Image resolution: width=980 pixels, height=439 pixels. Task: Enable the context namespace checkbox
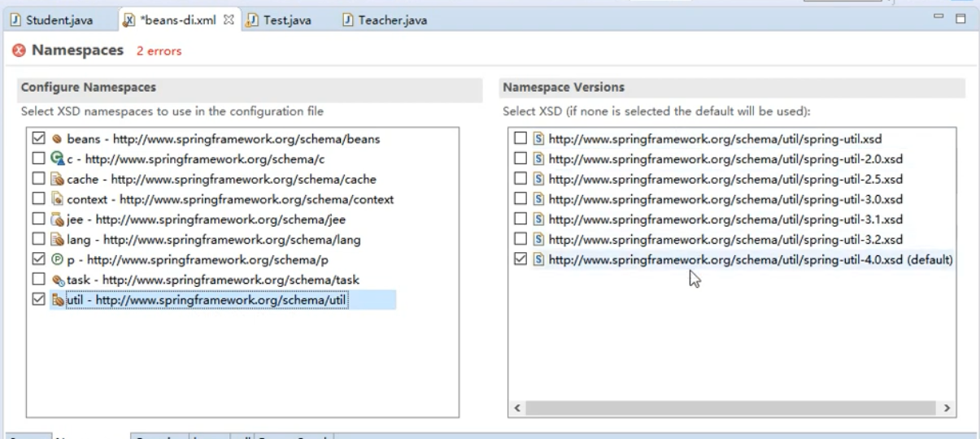click(x=38, y=199)
